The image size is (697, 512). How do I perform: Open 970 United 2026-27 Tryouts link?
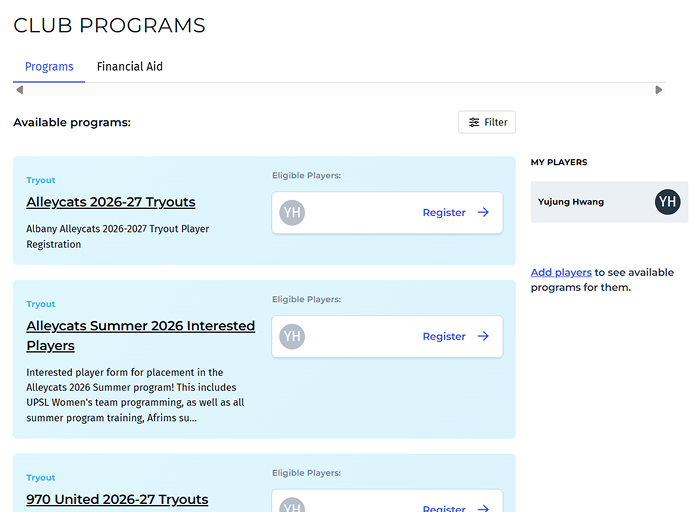(117, 499)
